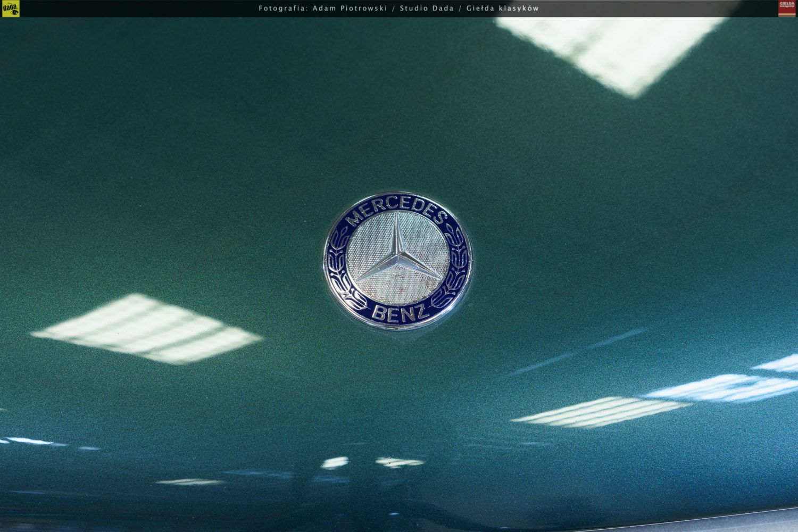Viewport: 798px width, 532px height.
Task: Click the Giełda klasyków logo badge
Action: click(787, 9)
